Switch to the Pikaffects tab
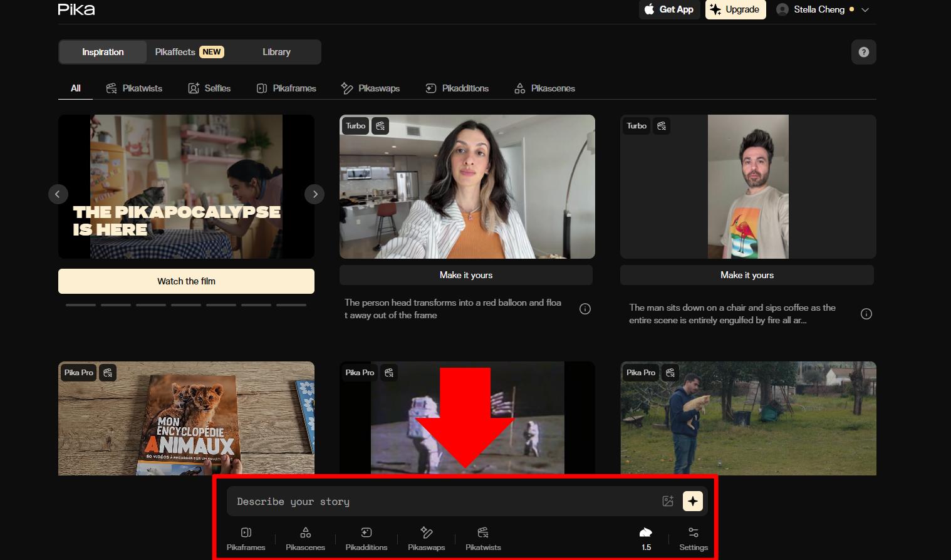The width and height of the screenshot is (951, 560). (189, 52)
